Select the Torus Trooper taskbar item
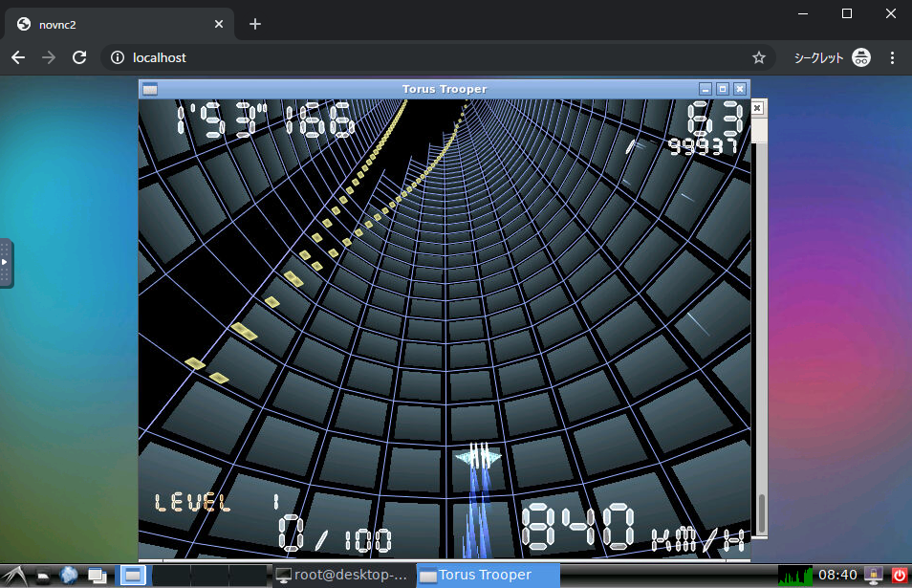Image resolution: width=912 pixels, height=588 pixels. click(488, 576)
